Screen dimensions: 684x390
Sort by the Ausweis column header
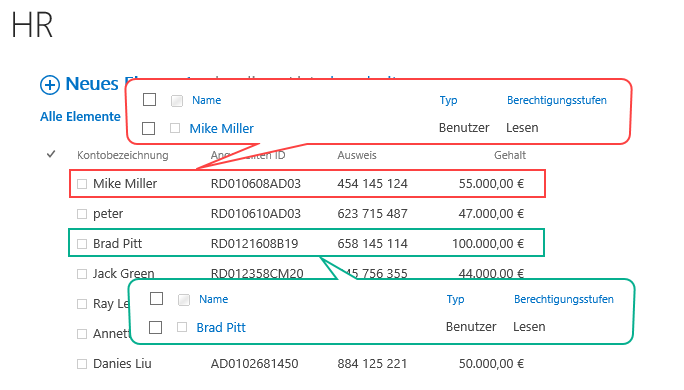(x=357, y=155)
